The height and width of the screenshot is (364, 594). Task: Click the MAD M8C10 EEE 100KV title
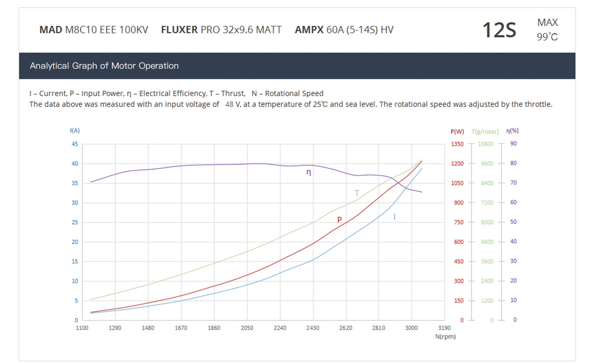point(94,30)
